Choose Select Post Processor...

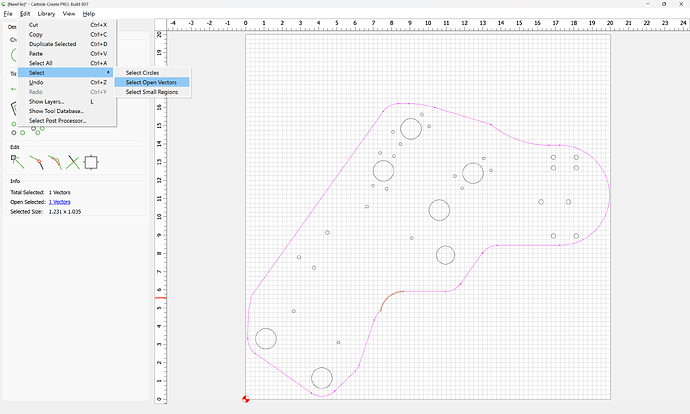pyautogui.click(x=67, y=121)
